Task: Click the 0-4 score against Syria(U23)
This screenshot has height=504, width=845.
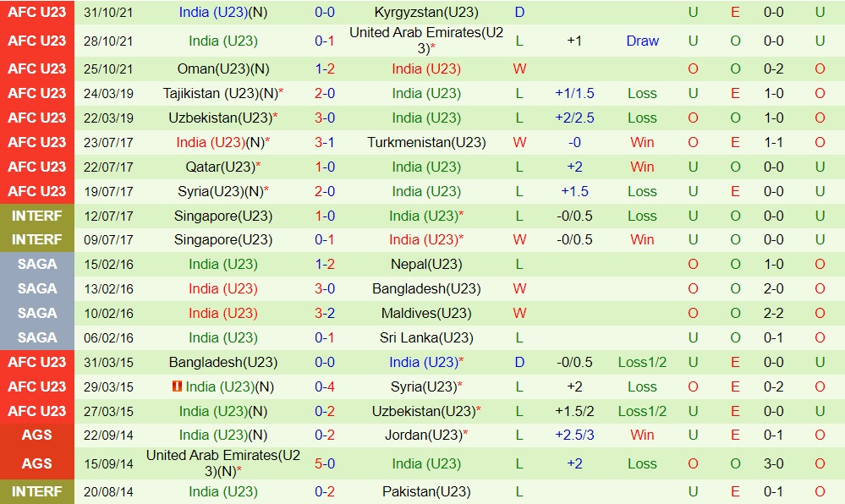Action: [325, 386]
